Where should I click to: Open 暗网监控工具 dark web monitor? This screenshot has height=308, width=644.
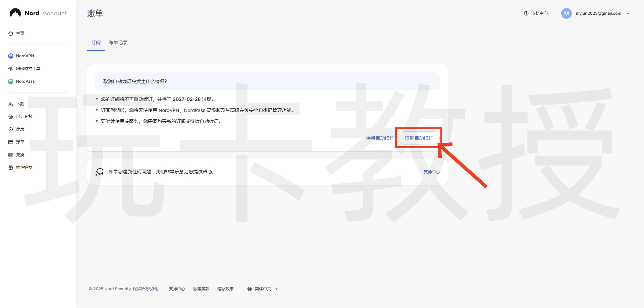point(28,69)
